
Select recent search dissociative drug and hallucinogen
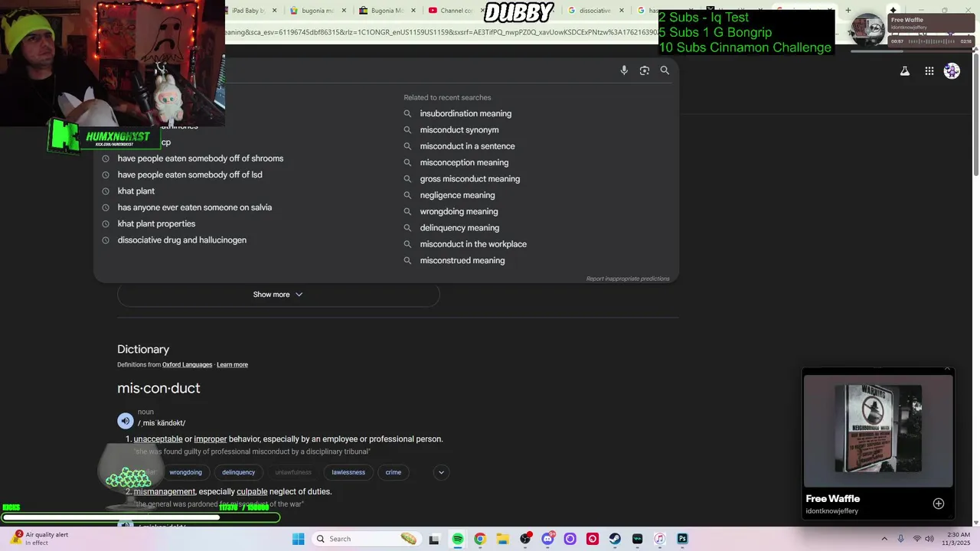point(181,240)
